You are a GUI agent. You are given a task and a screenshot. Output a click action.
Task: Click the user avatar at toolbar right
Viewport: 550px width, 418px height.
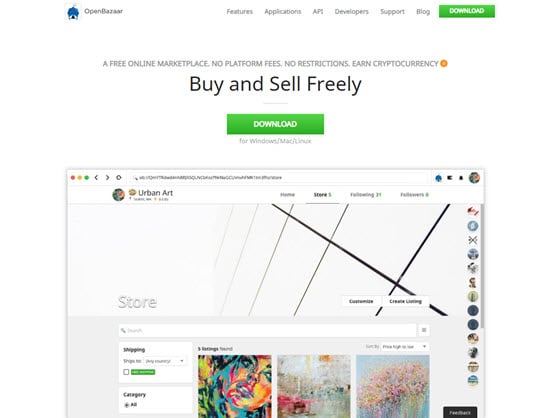(x=474, y=177)
